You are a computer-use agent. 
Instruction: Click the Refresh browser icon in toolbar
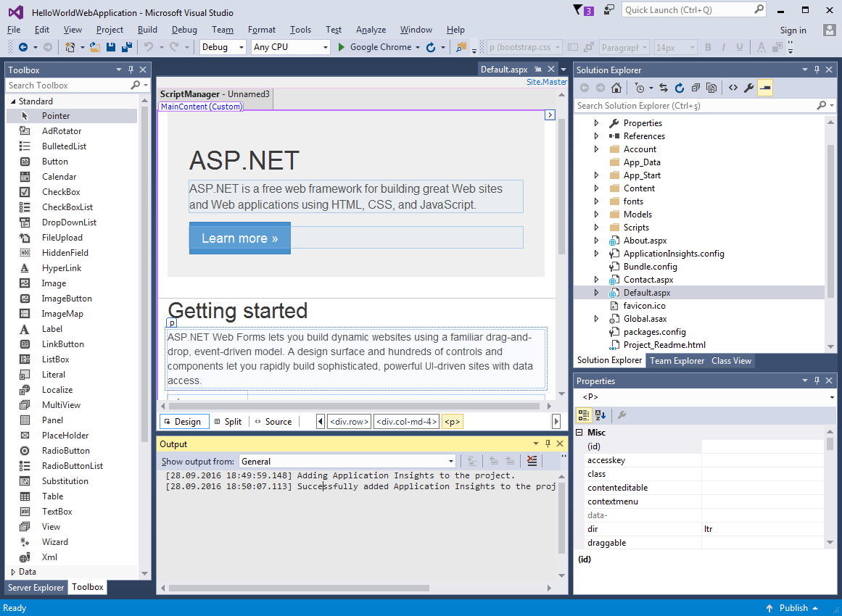point(431,47)
